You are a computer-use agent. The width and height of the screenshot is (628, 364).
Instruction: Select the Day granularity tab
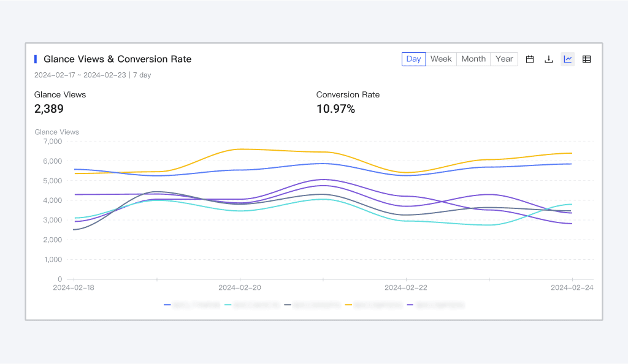click(413, 59)
